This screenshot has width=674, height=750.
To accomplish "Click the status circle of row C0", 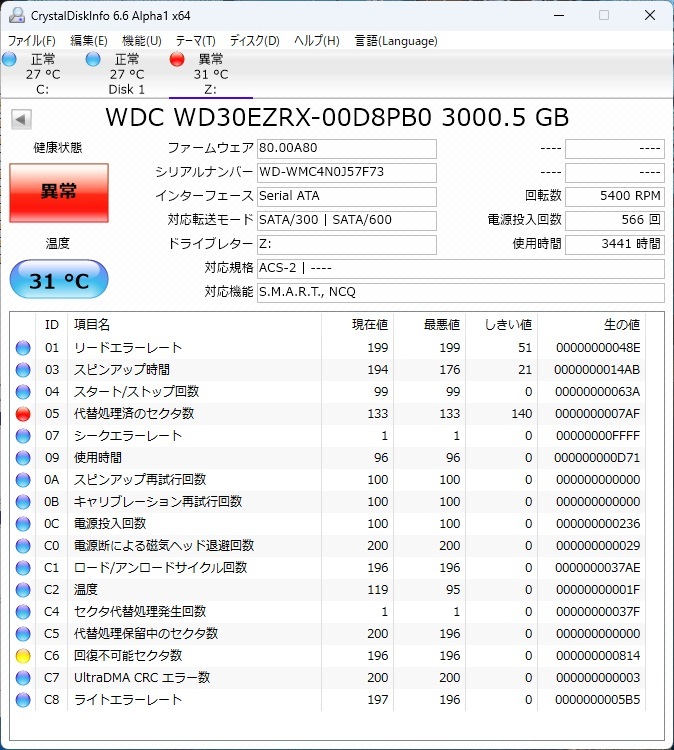I will [23, 546].
